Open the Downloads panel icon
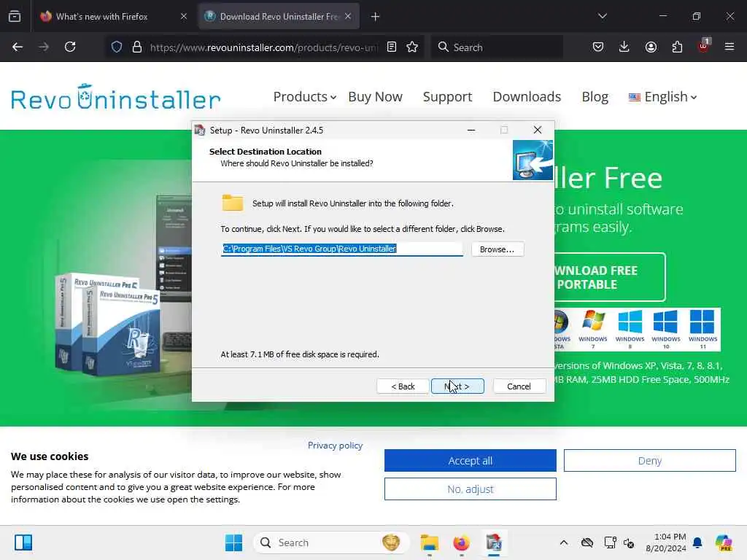Viewport: 747px width, 560px height. tap(624, 47)
